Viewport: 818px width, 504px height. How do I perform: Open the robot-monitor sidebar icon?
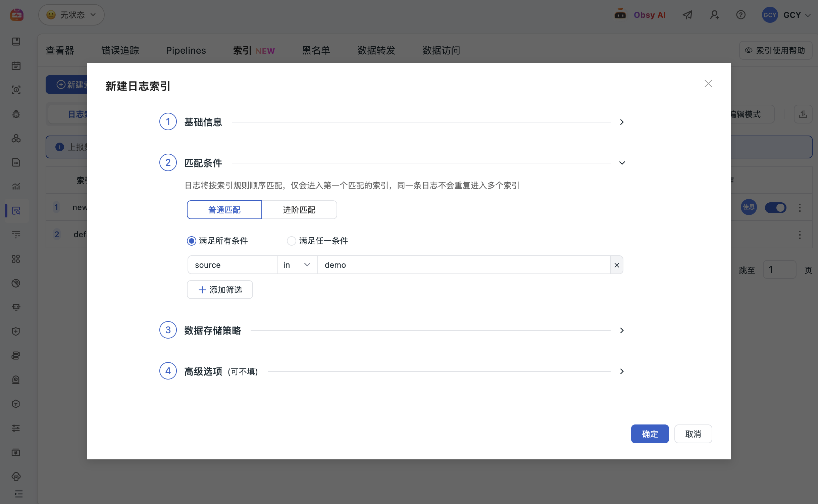pos(16,307)
